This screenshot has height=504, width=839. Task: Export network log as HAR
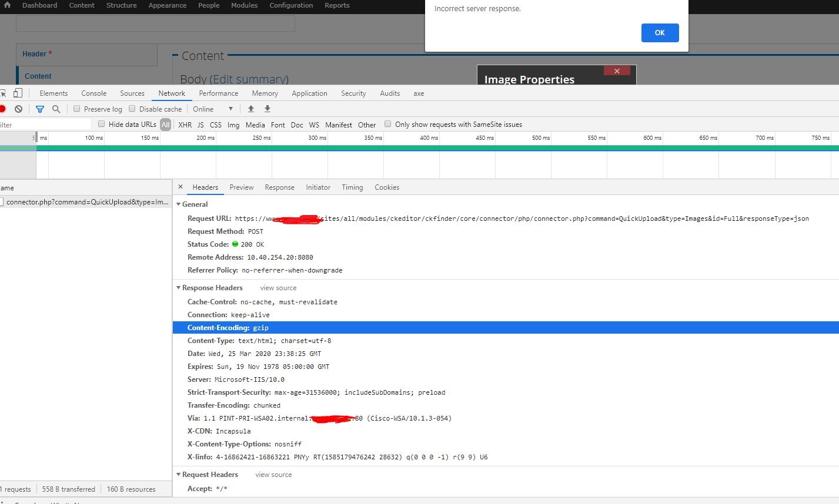267,109
